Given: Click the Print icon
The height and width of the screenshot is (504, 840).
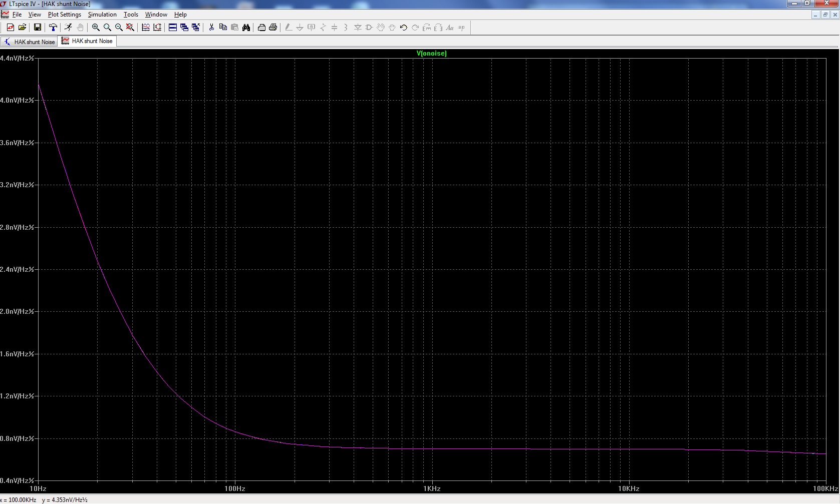Looking at the screenshot, I should click(x=273, y=28).
